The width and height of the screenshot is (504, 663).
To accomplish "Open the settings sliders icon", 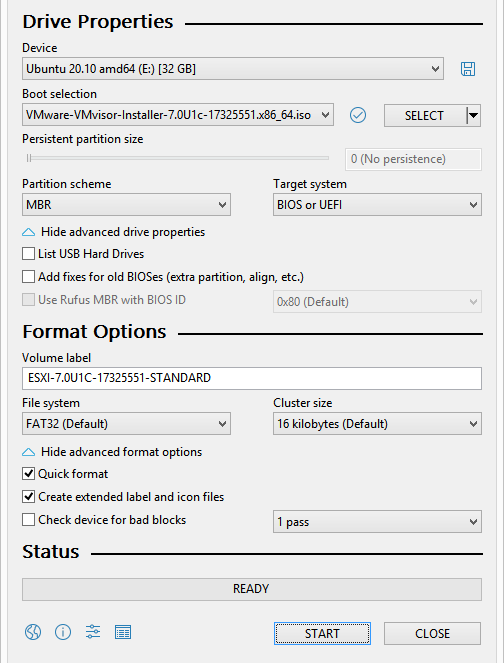I will (93, 632).
